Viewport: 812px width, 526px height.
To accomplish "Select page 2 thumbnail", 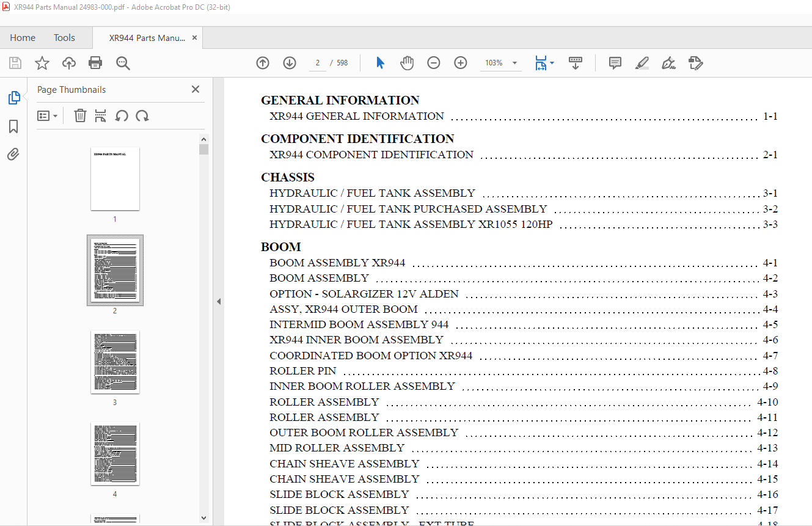I will (115, 270).
